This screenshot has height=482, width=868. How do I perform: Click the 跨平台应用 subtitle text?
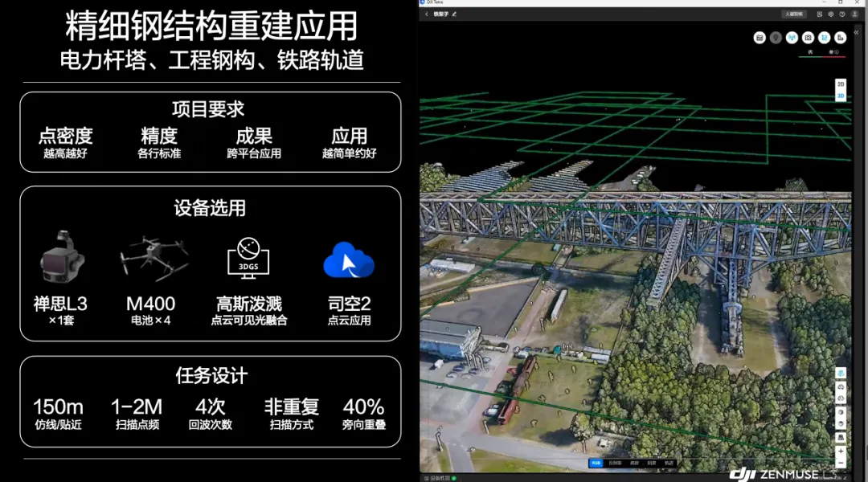point(253,153)
